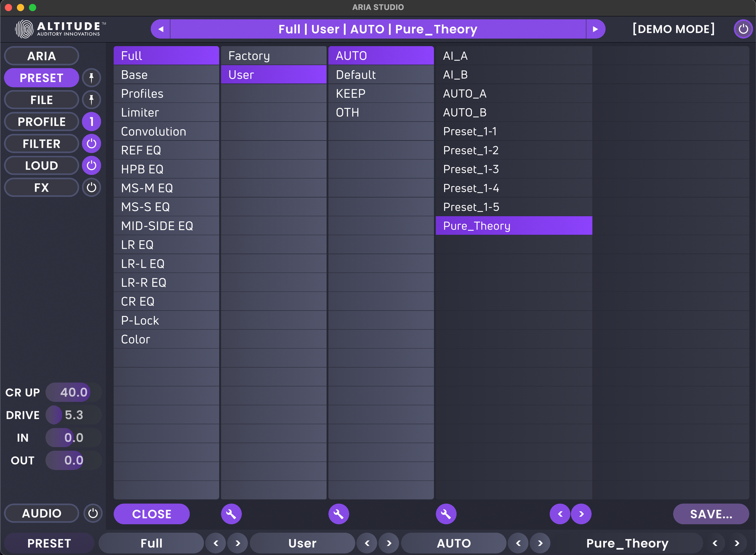756x555 pixels.
Task: Click the right chevron next to User in bottom bar
Action: pyautogui.click(x=389, y=543)
